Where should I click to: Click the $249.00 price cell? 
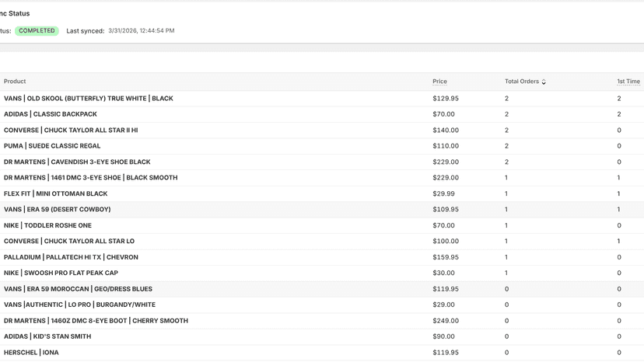pos(446,321)
